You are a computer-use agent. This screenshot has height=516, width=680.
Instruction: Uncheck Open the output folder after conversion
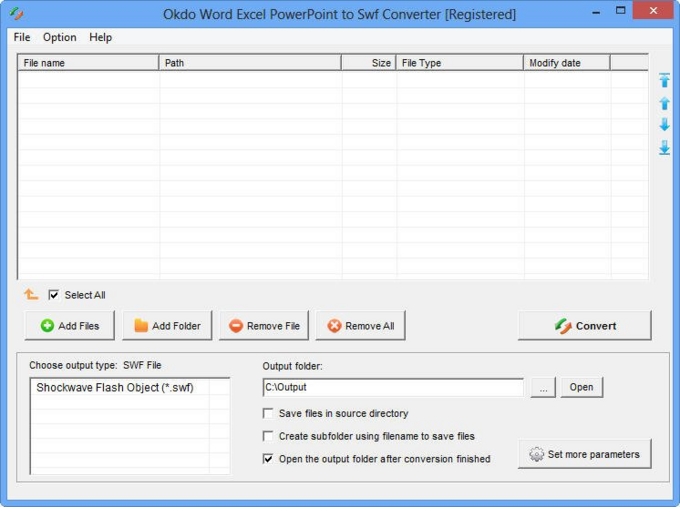click(x=268, y=459)
